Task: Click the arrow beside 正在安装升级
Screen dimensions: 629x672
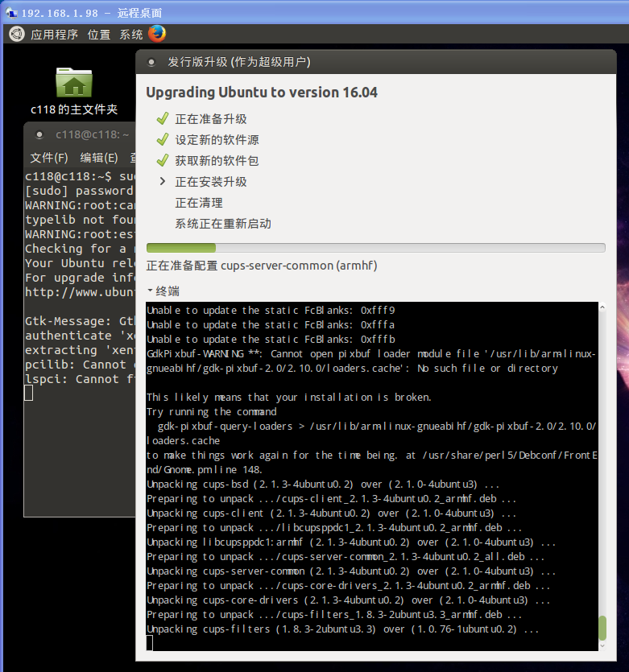Action: tap(162, 181)
